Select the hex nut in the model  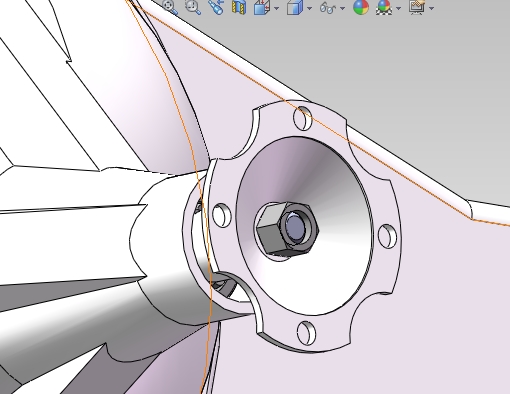coord(288,229)
